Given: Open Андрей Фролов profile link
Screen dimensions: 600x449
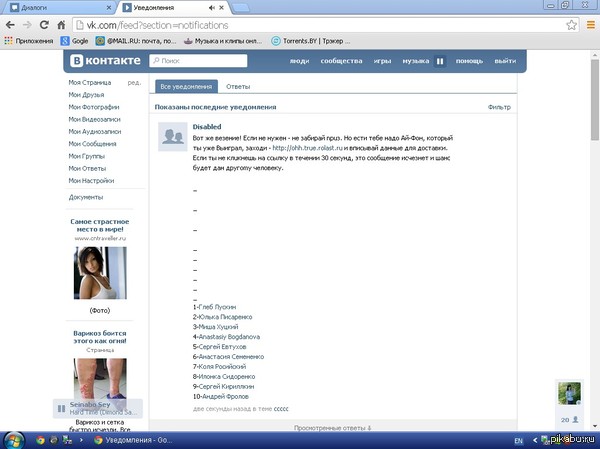Looking at the screenshot, I should [225, 397].
